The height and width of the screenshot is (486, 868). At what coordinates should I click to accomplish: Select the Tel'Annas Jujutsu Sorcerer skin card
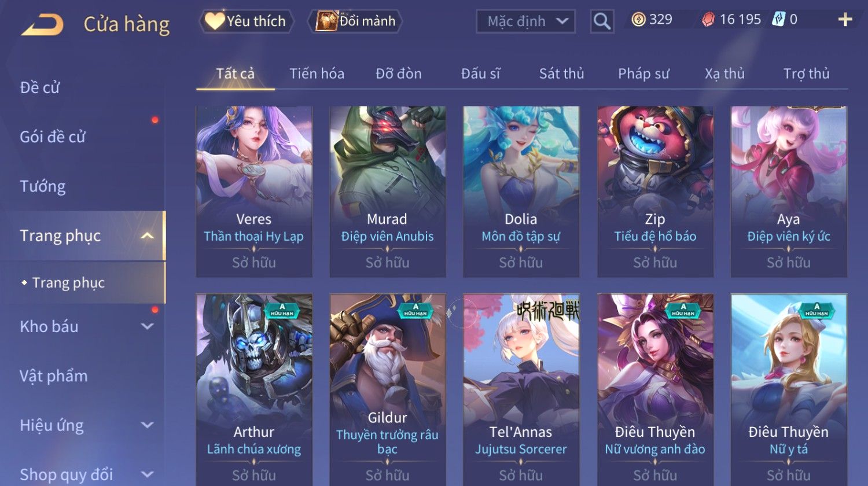pyautogui.click(x=521, y=389)
